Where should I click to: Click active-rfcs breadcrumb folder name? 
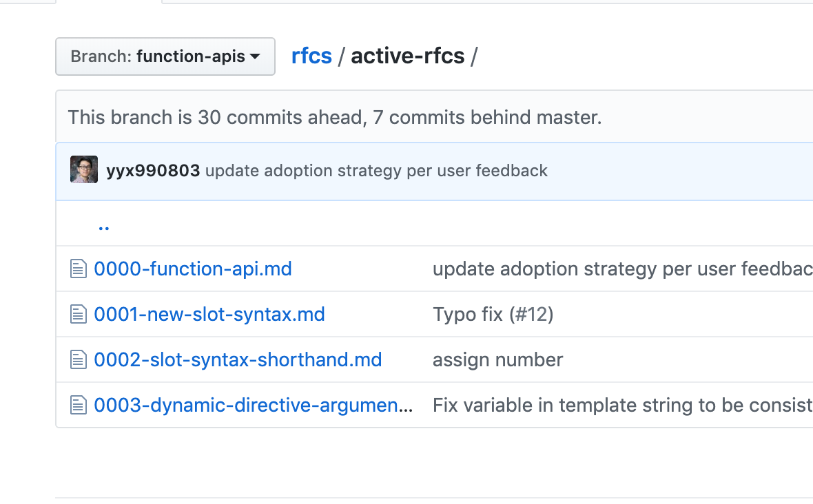point(408,56)
